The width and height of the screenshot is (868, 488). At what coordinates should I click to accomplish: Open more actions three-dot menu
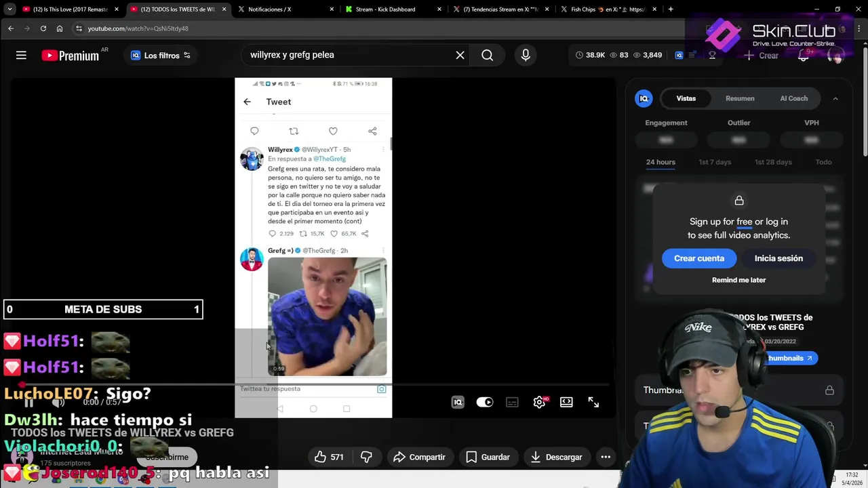click(606, 457)
